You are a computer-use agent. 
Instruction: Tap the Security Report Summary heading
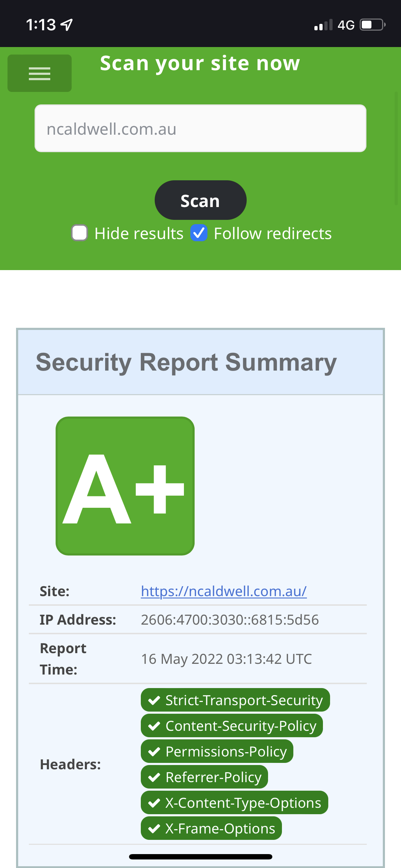[x=186, y=362]
